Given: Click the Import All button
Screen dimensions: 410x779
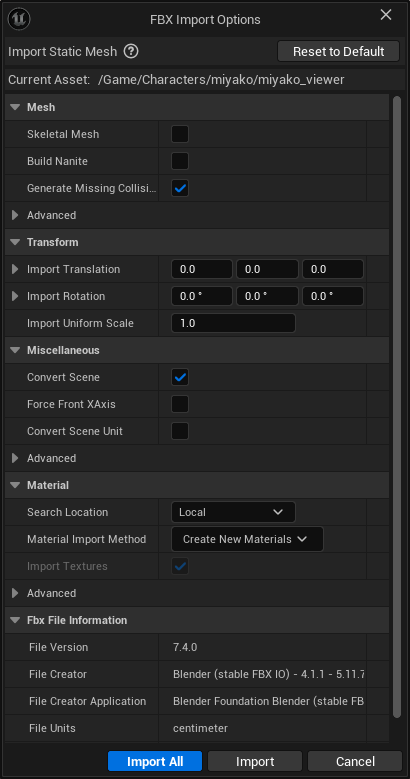Looking at the screenshot, I should (x=155, y=761).
